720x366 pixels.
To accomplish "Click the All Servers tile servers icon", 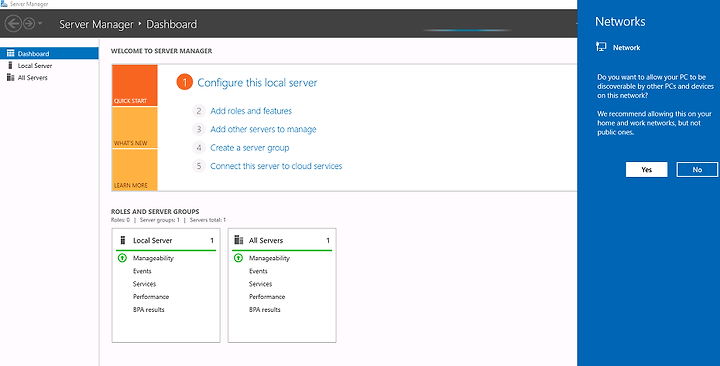I will click(x=239, y=240).
